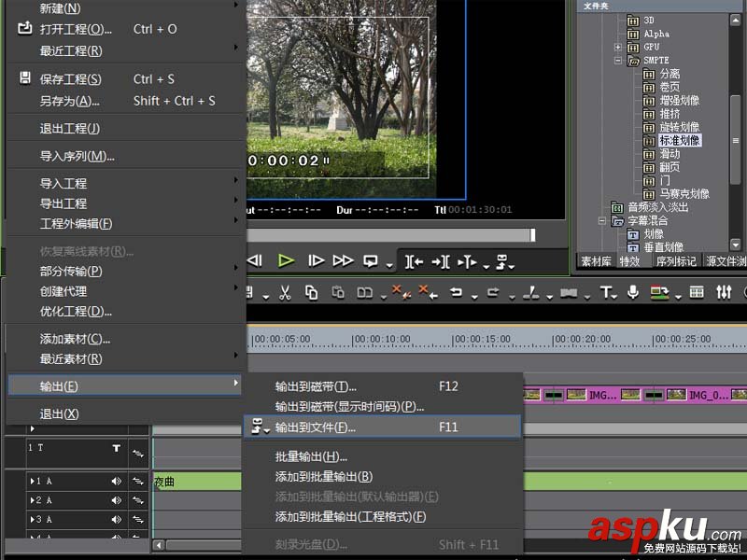Mute audio track 3 A speaker

pos(116,519)
